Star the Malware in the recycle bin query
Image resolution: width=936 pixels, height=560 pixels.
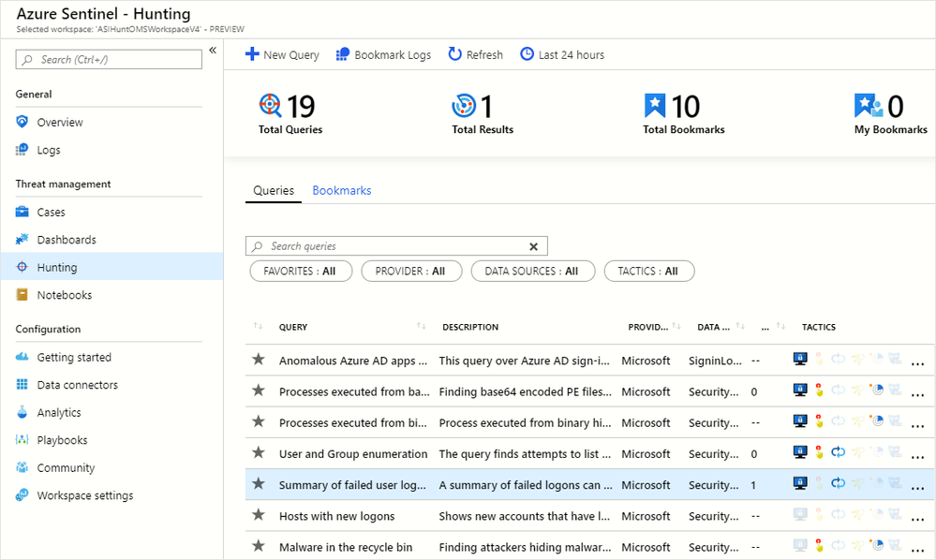coord(258,545)
